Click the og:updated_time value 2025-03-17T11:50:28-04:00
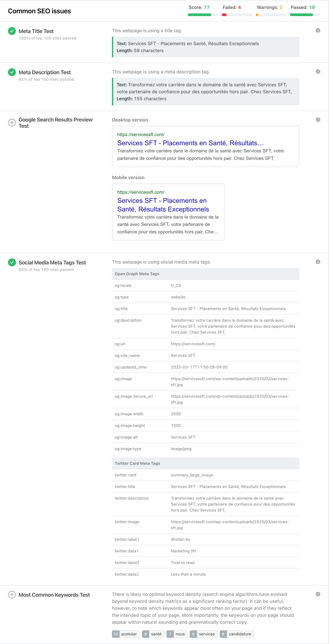This screenshot has height=644, width=329. click(x=199, y=367)
